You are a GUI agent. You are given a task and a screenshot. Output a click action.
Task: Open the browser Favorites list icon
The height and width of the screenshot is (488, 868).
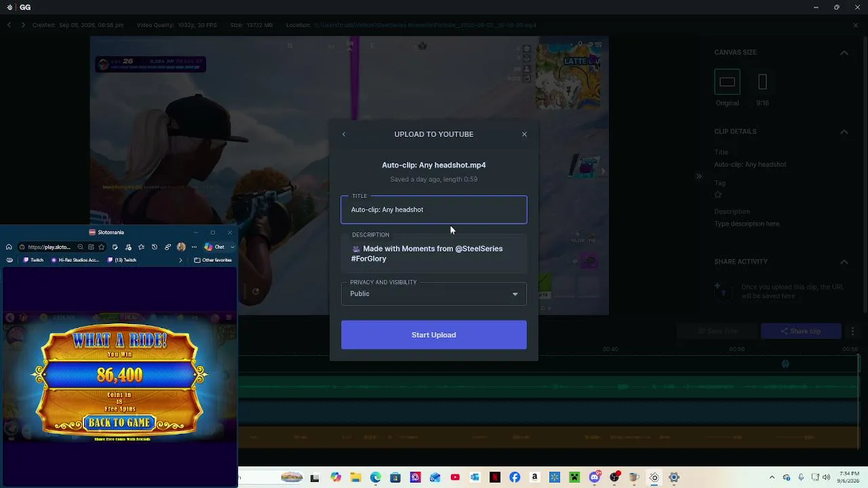141,247
